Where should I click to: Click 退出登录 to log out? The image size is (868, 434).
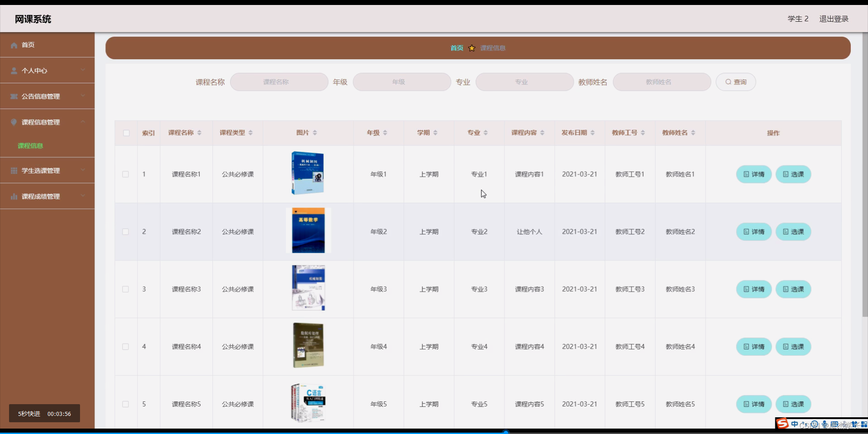[834, 19]
